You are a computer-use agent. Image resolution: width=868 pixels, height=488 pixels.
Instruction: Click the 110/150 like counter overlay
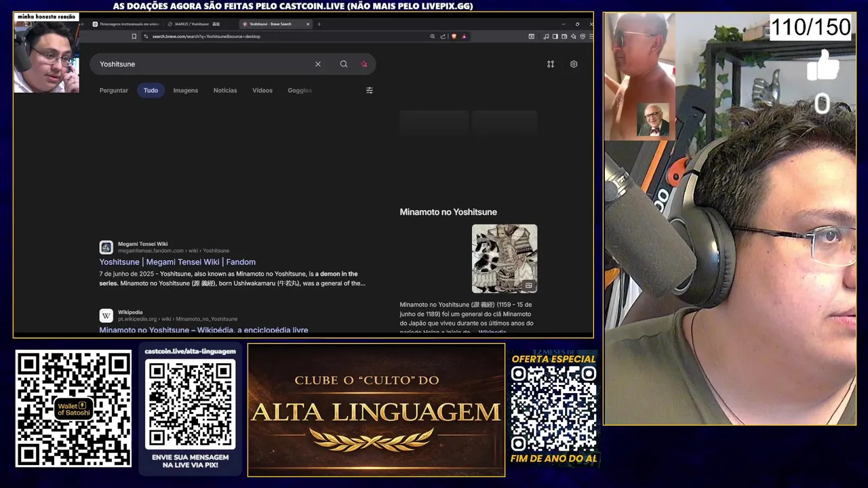[810, 27]
